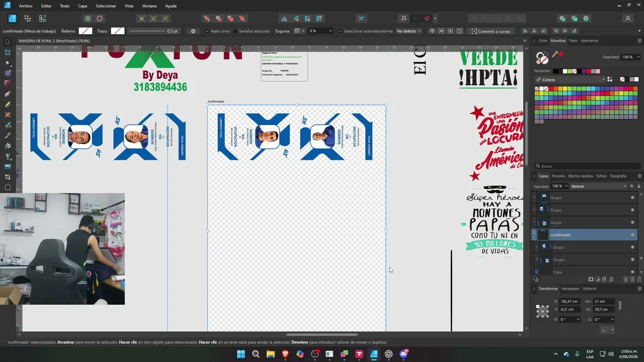Viewport: 644px width, 362px height.
Task: Hide the confirmado artboard layer
Action: tap(632, 235)
